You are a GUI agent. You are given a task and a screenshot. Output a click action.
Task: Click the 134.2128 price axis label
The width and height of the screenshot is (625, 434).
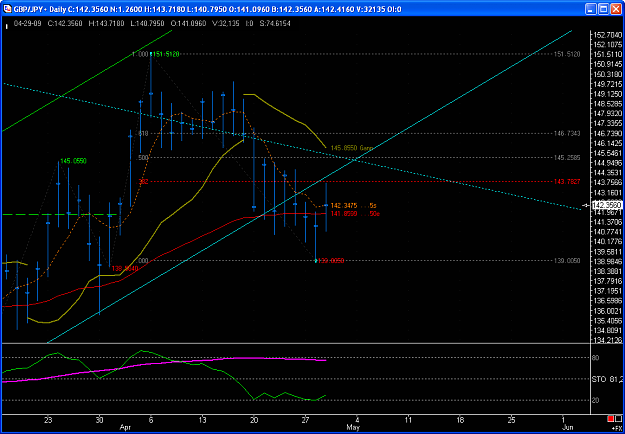click(x=607, y=340)
